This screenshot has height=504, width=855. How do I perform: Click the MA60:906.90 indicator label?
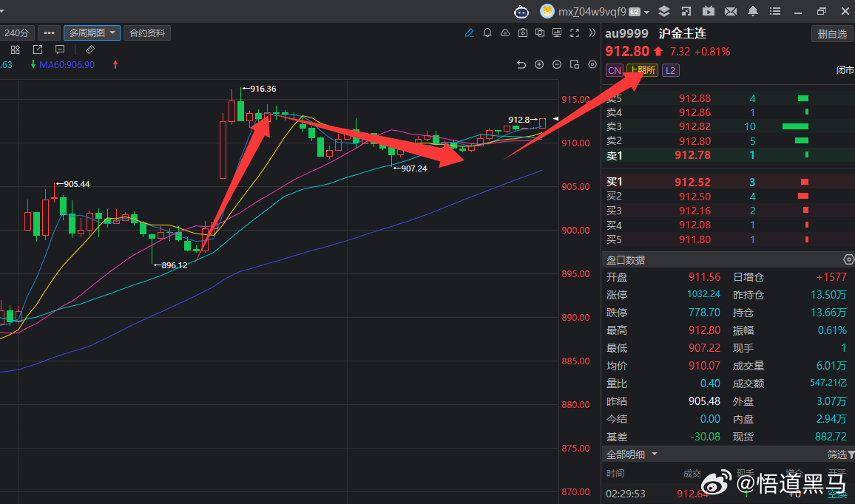67,64
